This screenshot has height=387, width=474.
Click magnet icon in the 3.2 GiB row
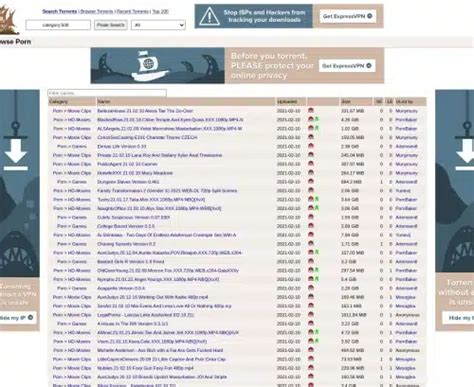click(x=311, y=261)
